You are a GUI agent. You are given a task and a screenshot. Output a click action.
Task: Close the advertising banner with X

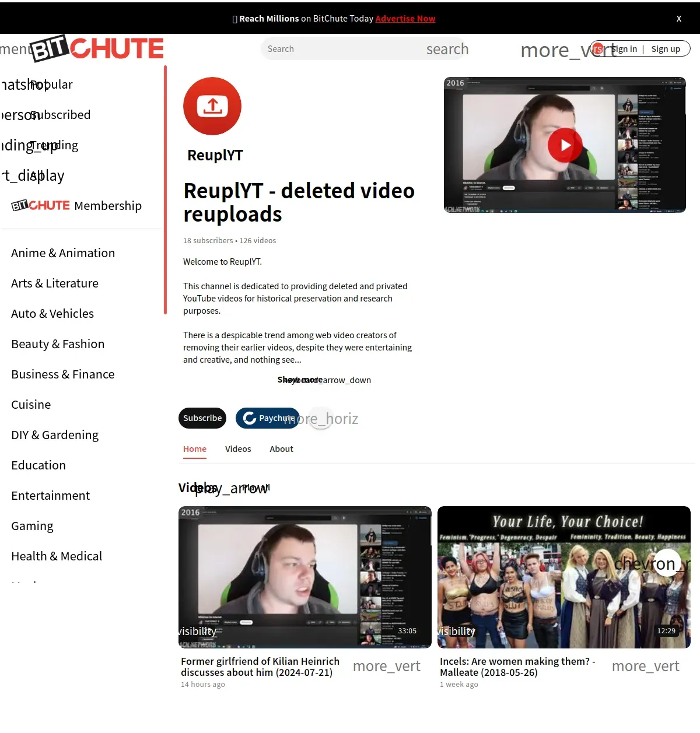point(679,19)
